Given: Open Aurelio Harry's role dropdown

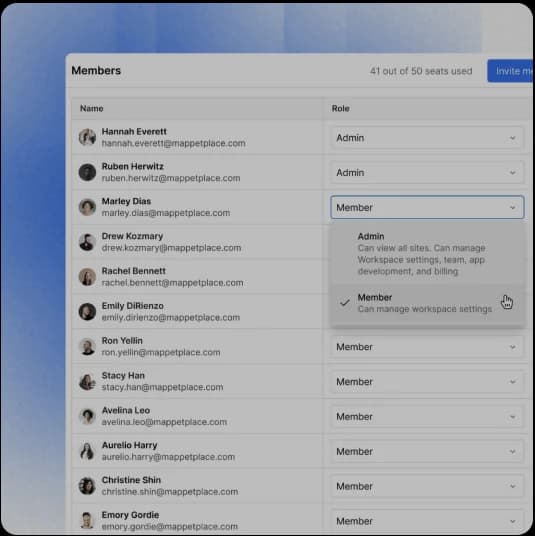Looking at the screenshot, I should tap(427, 452).
